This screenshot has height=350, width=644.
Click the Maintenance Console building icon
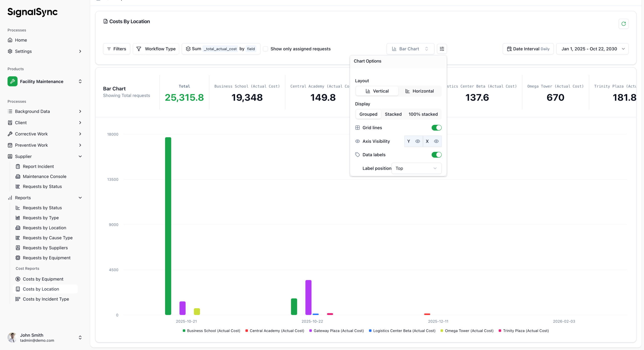pos(18,176)
